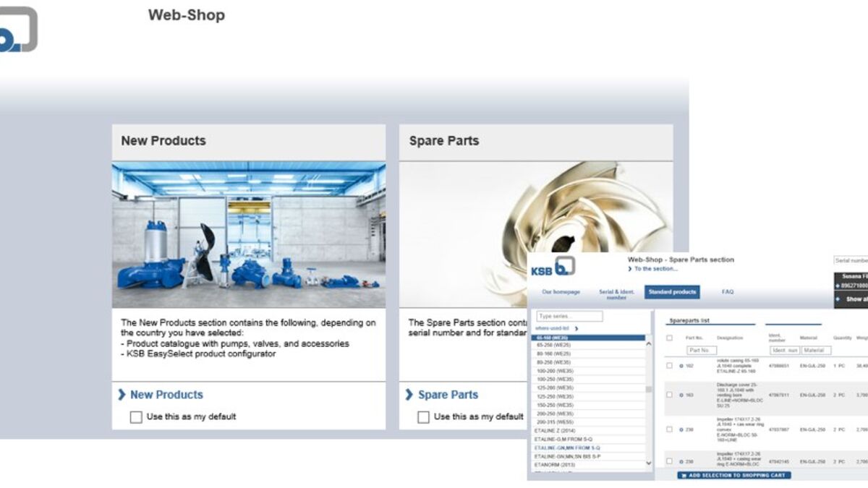The width and height of the screenshot is (868, 488).
Task: Open the Spare Parts link
Action: pyautogui.click(x=448, y=395)
